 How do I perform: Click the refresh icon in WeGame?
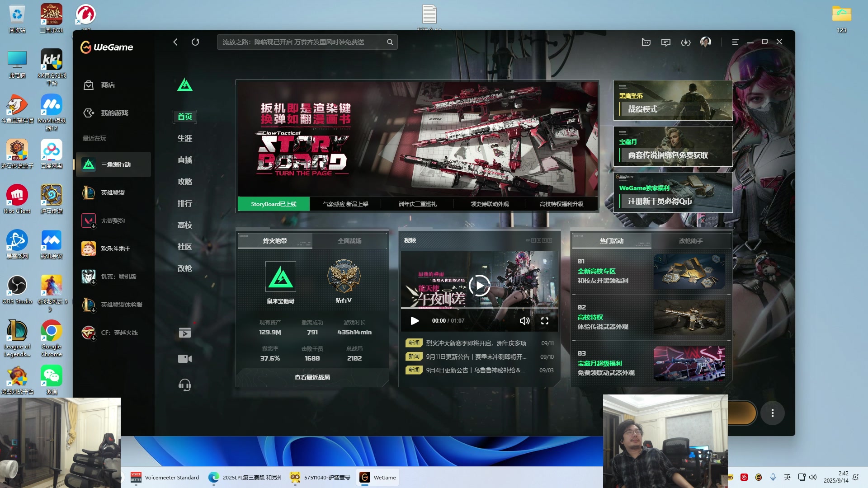(195, 42)
